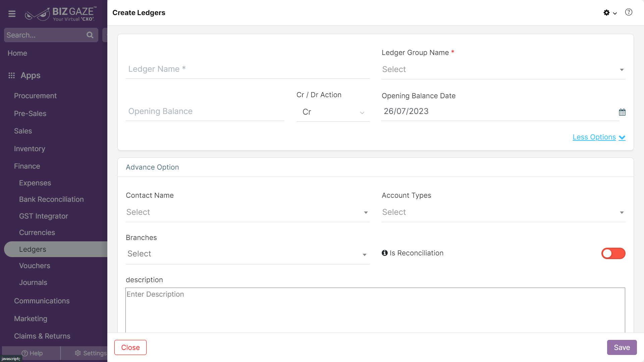Open the help question mark icon
644x362 pixels.
pyautogui.click(x=629, y=12)
